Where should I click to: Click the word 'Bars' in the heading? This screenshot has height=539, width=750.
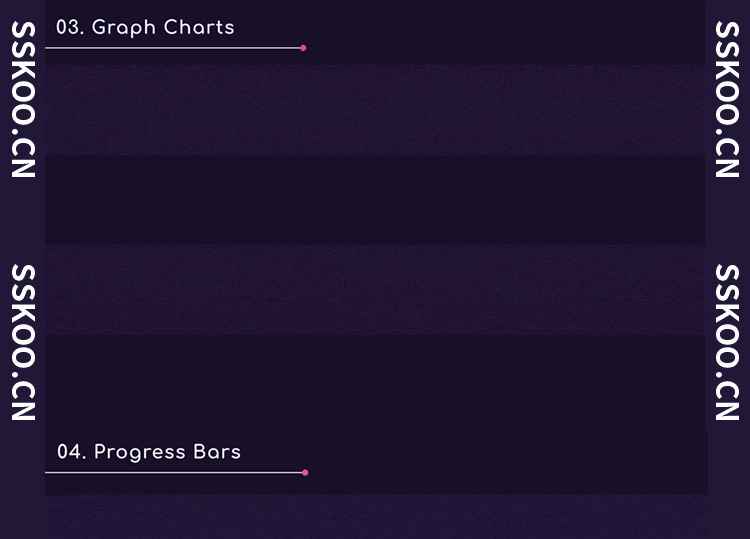point(216,452)
